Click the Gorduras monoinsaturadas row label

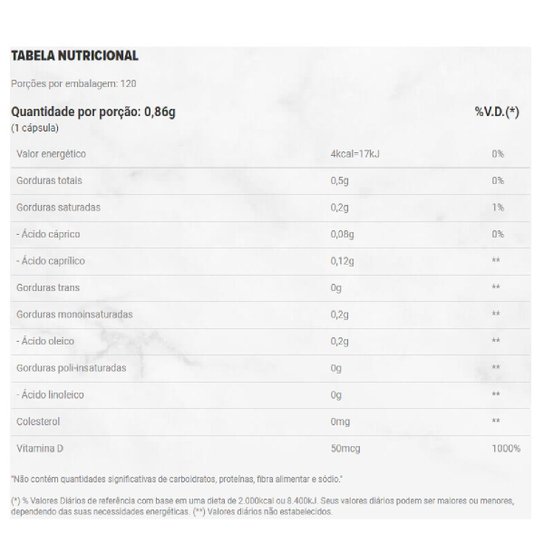[x=75, y=314]
